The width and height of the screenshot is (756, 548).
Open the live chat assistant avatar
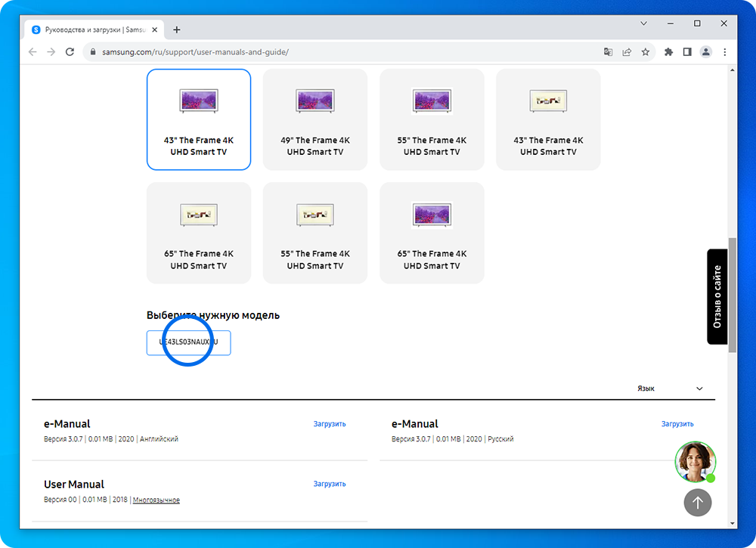695,461
